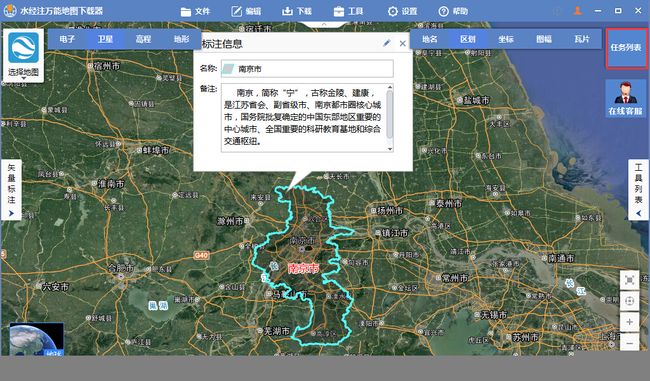Open the 帮助 menu
650x381 pixels.
coord(453,11)
